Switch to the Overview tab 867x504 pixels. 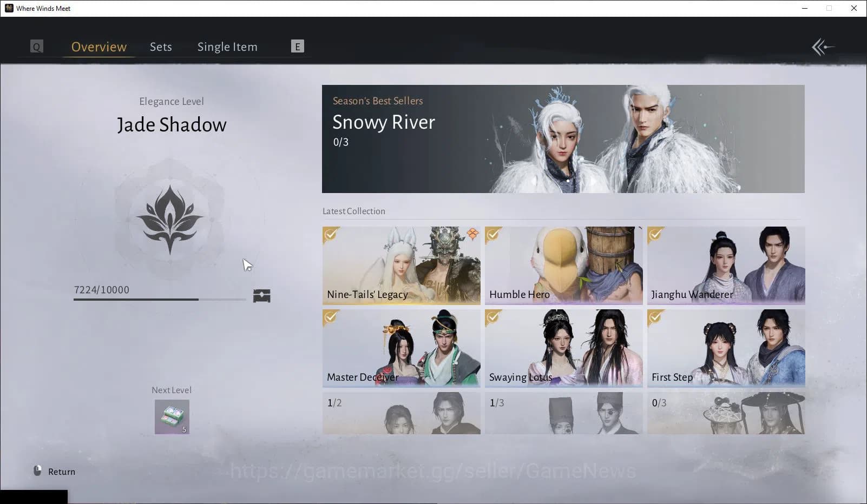coord(99,47)
